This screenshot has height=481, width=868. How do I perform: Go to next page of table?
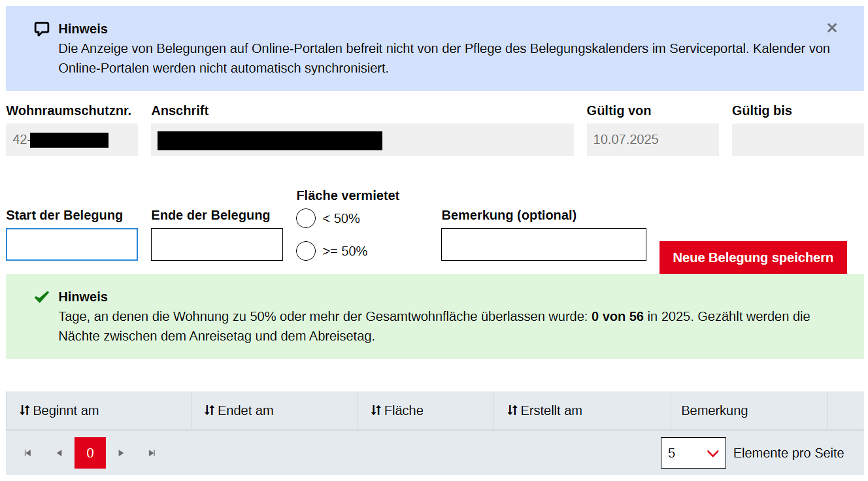coord(121,453)
